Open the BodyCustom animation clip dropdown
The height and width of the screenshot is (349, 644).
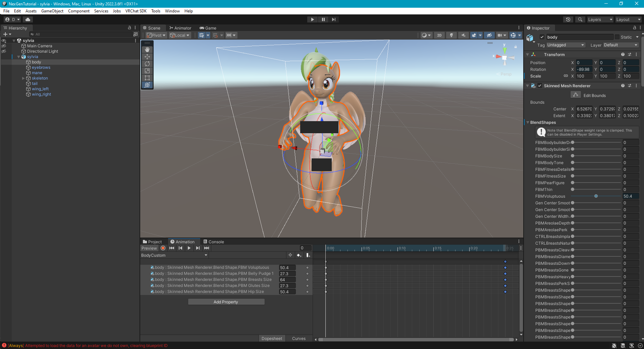[x=174, y=255]
